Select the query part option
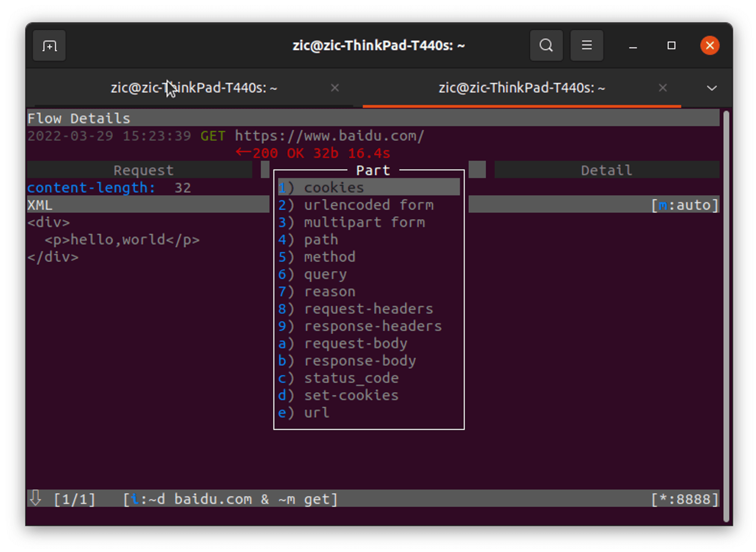This screenshot has width=756, height=552. [369, 274]
